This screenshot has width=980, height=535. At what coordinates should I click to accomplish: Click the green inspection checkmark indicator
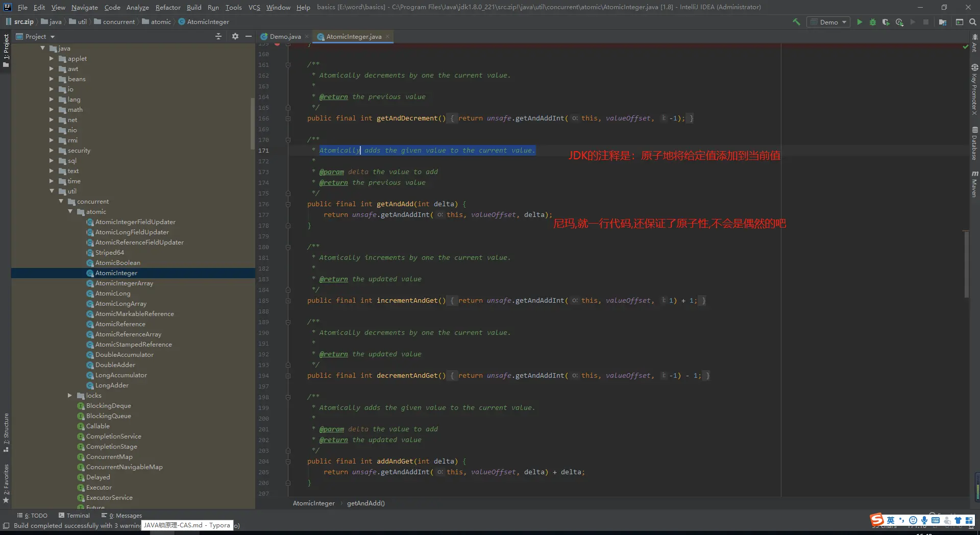[x=965, y=46]
